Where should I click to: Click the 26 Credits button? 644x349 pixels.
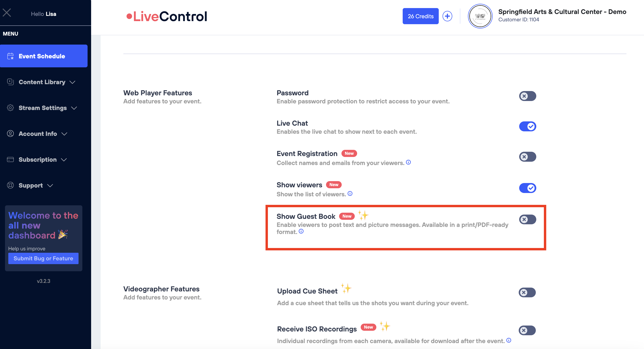tap(420, 16)
